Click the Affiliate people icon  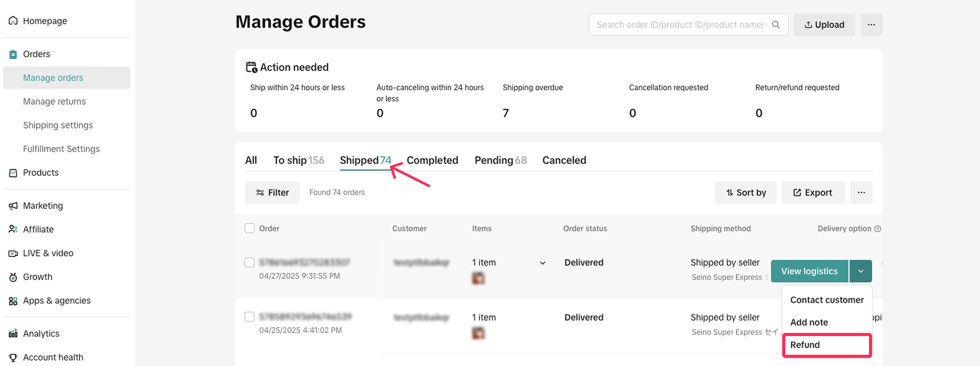click(x=13, y=229)
